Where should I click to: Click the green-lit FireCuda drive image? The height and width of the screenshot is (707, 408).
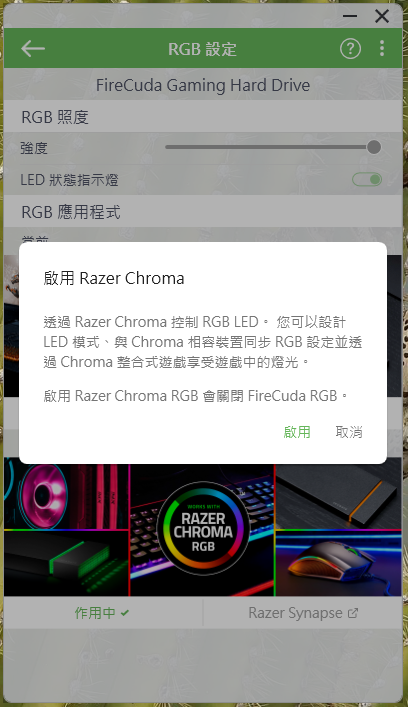[x=66, y=564]
